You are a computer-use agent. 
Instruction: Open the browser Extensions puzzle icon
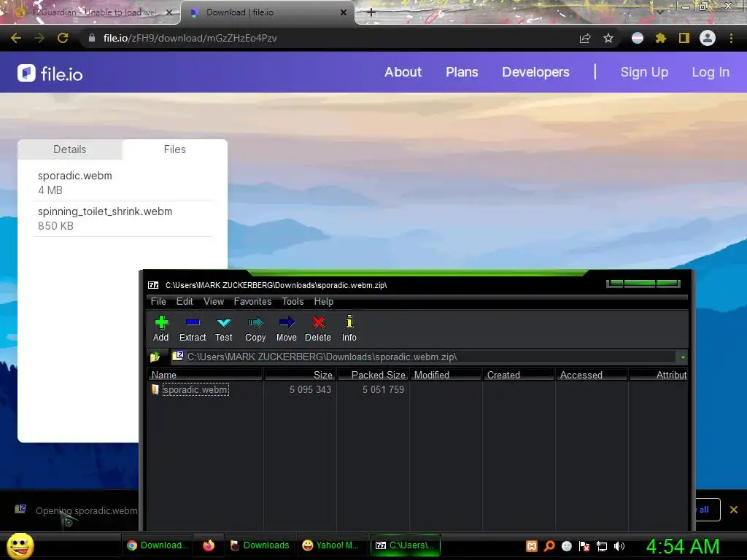pos(660,38)
